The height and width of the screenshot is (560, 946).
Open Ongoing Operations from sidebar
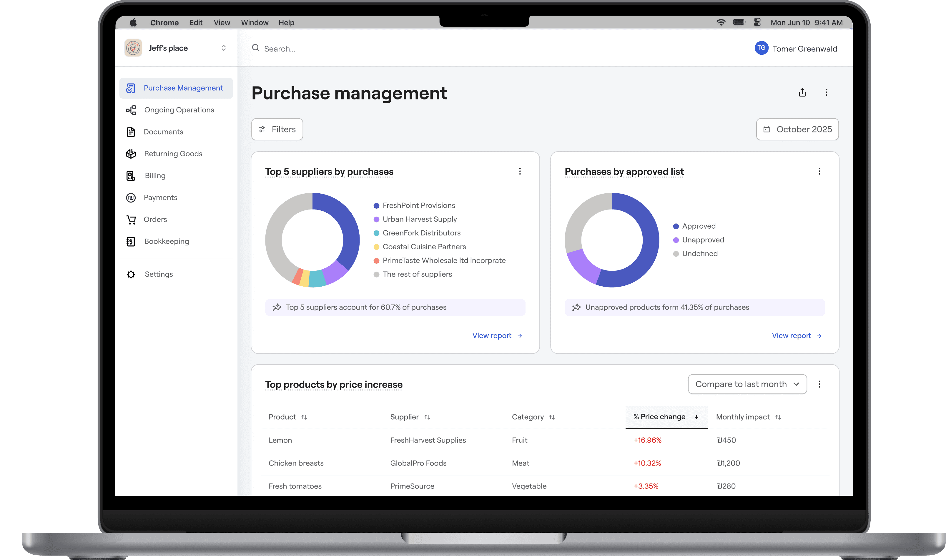(x=179, y=110)
